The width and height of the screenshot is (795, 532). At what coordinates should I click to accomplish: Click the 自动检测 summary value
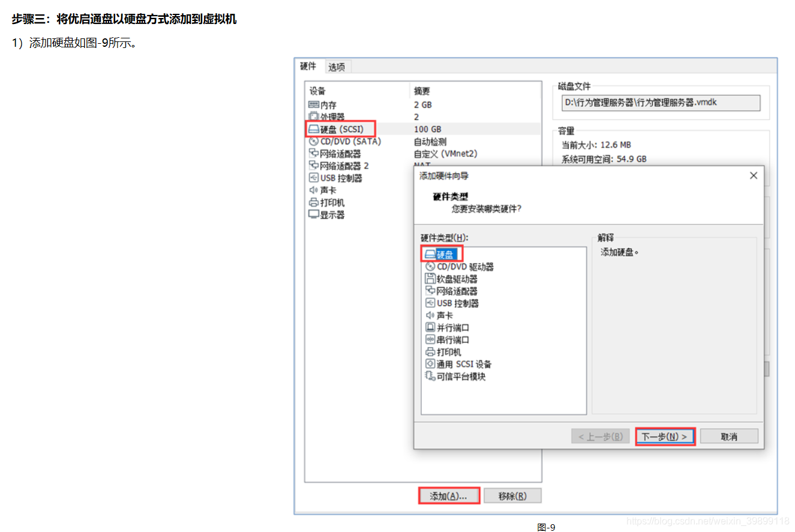pos(430,142)
